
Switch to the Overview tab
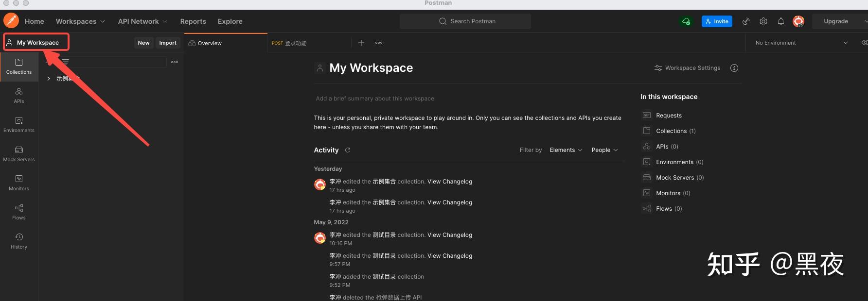click(226, 43)
